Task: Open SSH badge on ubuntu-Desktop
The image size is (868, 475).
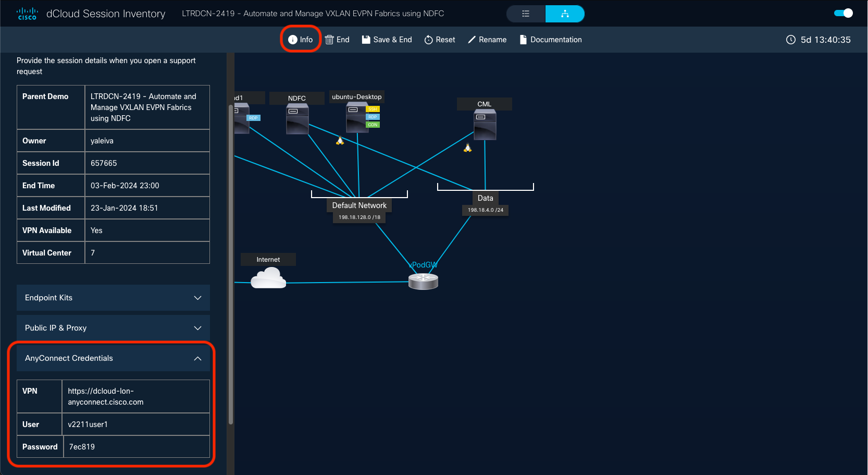Action: coord(373,109)
